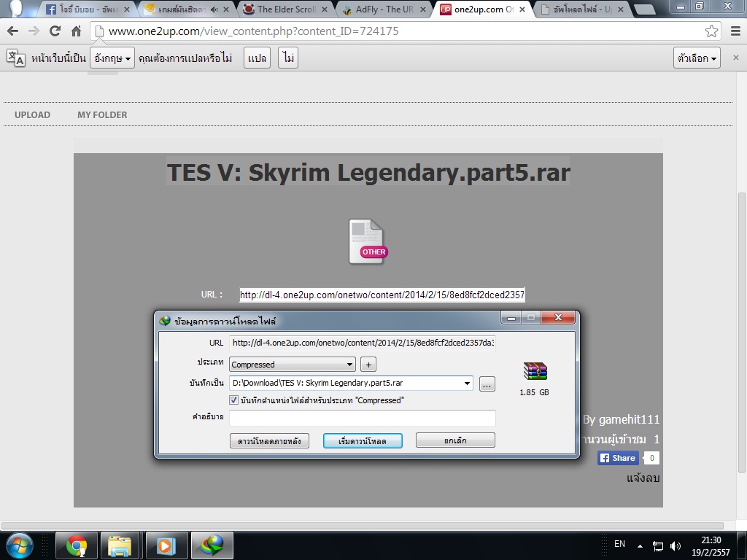Click the page URL text field
Viewport: 747px width, 560px height.
tap(382, 295)
